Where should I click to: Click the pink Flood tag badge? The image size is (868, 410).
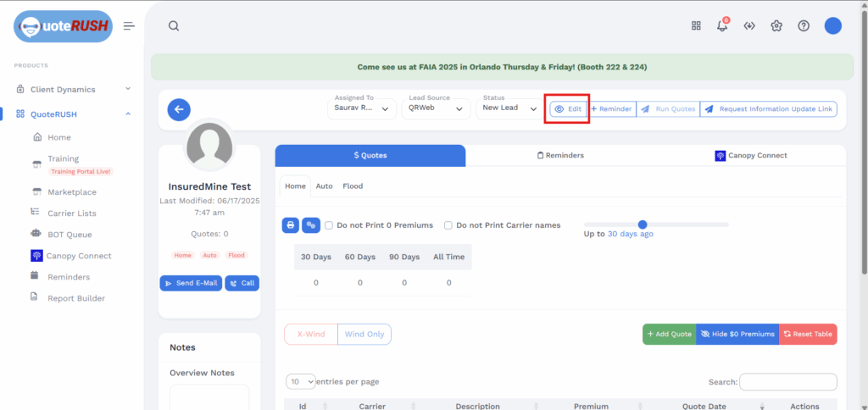[x=236, y=255]
